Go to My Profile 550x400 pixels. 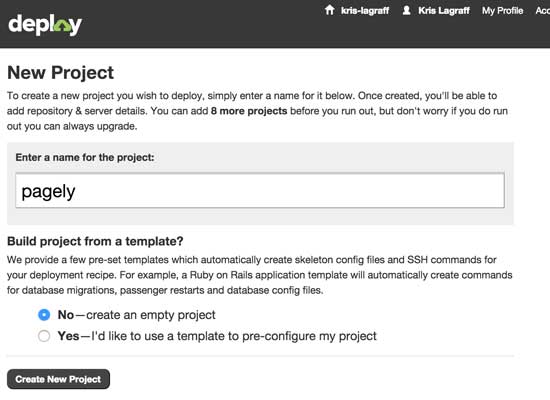[502, 11]
